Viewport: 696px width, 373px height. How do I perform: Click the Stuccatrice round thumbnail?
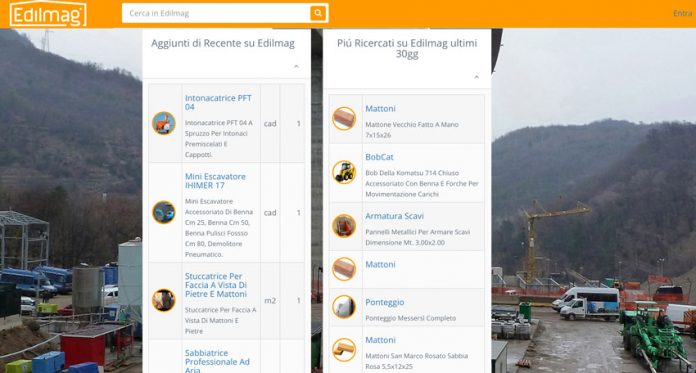pyautogui.click(x=164, y=301)
